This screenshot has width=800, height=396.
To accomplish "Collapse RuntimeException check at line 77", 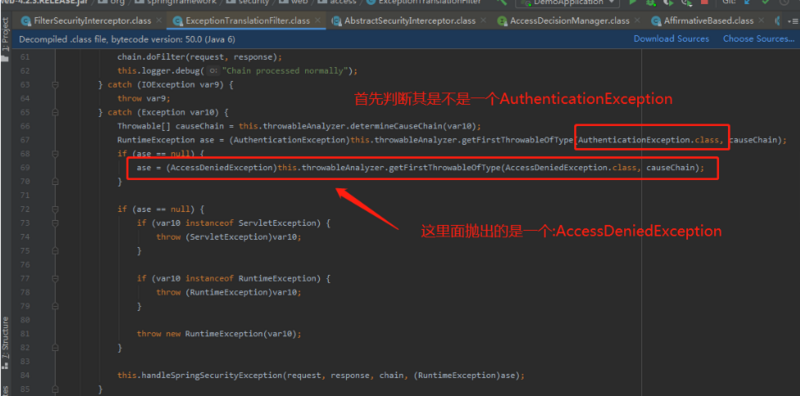I will [x=54, y=279].
